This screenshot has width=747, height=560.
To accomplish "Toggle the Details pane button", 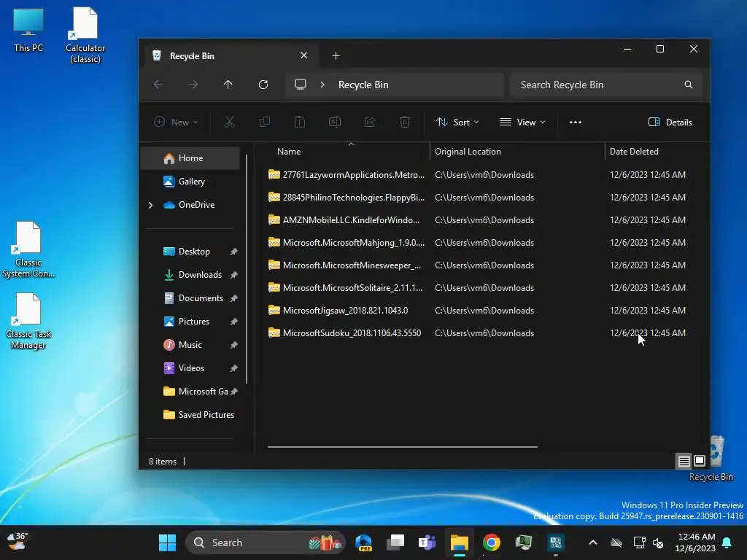I will 670,122.
